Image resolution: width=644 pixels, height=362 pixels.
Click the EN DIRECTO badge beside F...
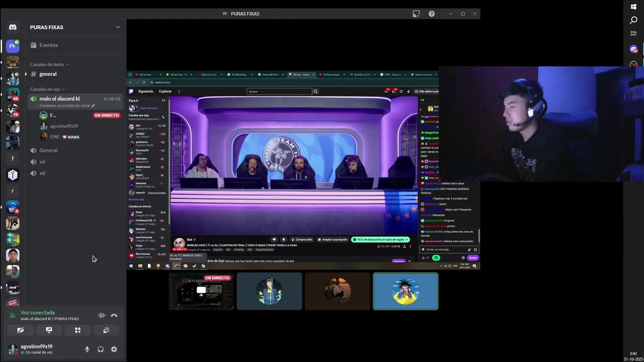pos(107,115)
